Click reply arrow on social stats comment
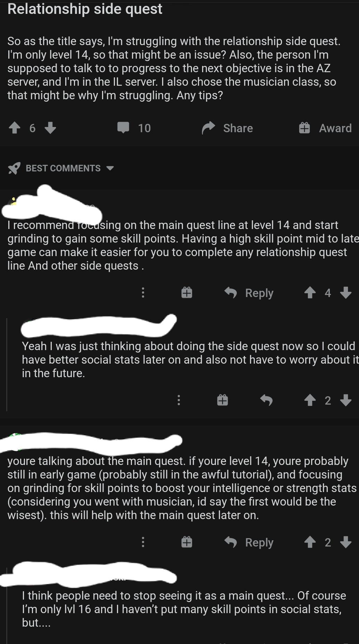 pyautogui.click(x=266, y=400)
